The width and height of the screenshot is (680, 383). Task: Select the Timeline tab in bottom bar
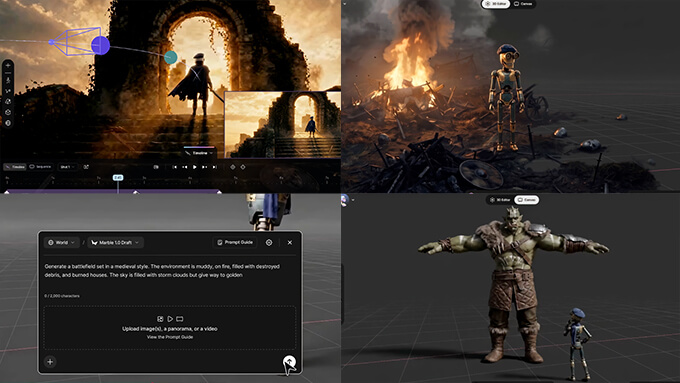[x=15, y=167]
